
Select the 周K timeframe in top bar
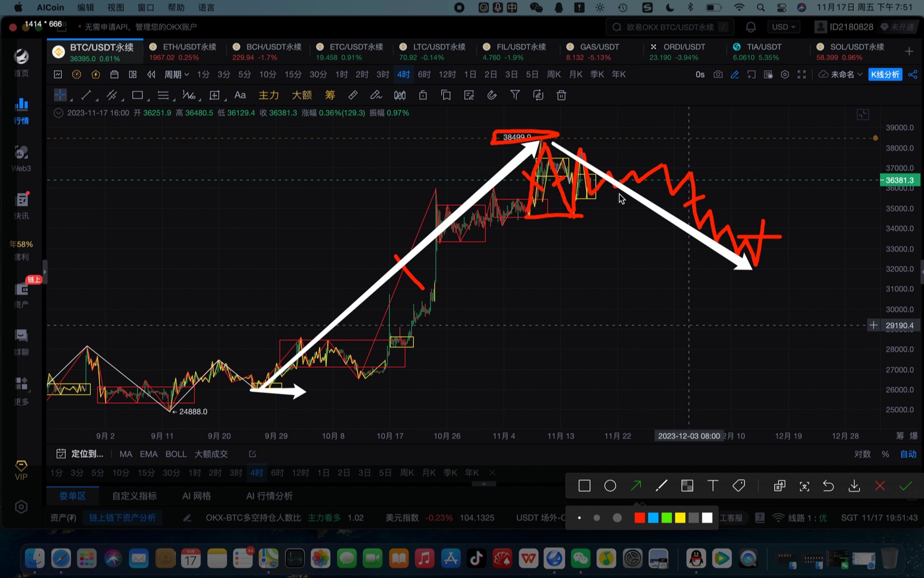coord(554,74)
